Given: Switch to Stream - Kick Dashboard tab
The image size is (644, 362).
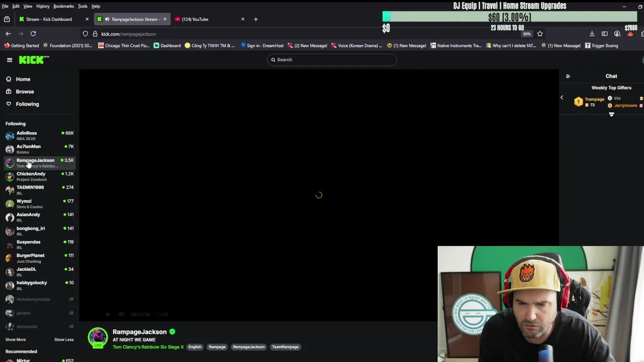Looking at the screenshot, I should click(x=54, y=19).
